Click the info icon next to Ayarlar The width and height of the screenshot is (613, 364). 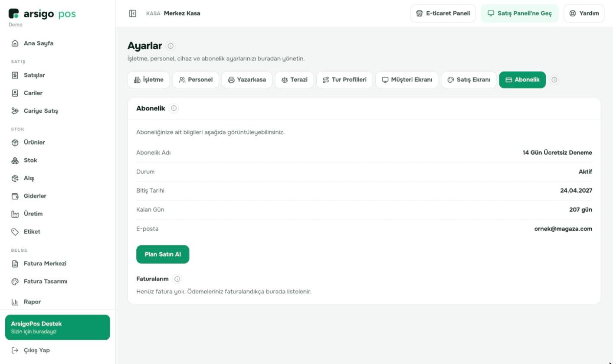(x=170, y=46)
